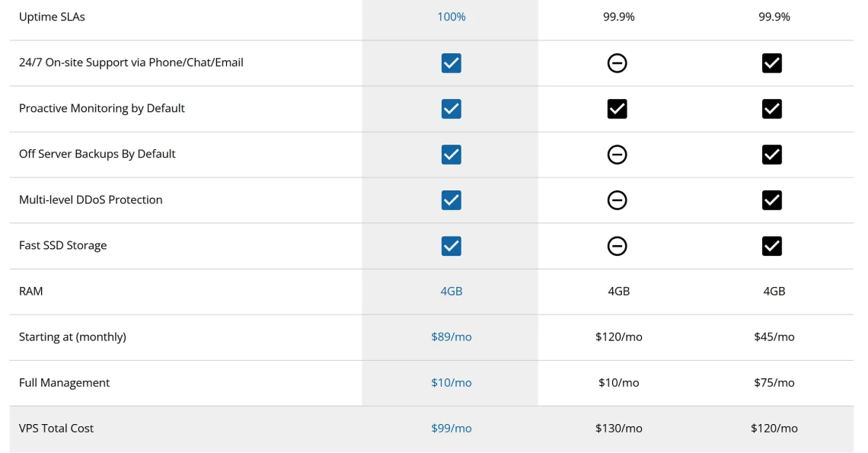Click middle black checkmark in Proactive Monitoring row
This screenshot has height=453, width=868.
(617, 109)
